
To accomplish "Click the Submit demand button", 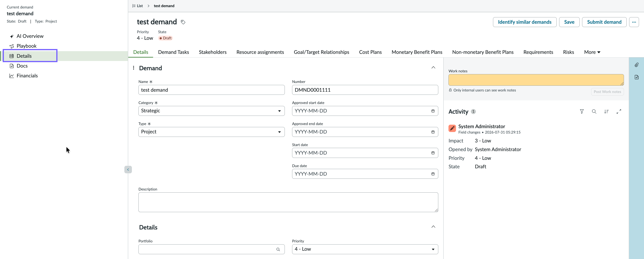I will tap(604, 22).
